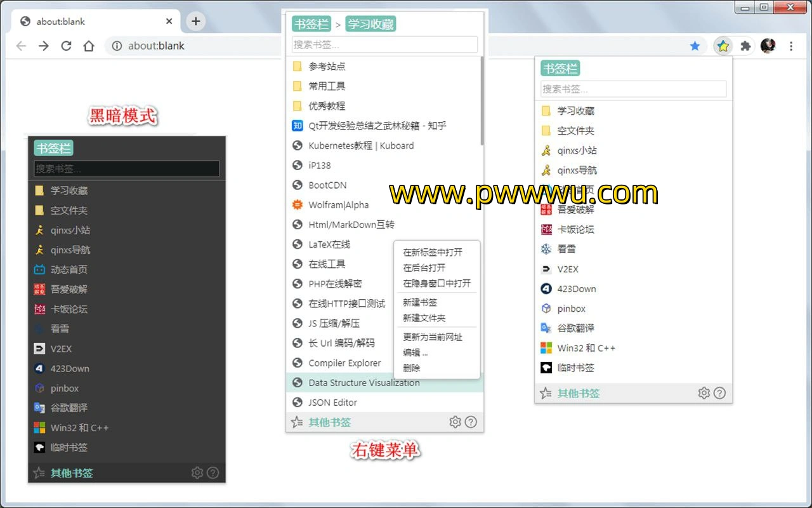Image resolution: width=812 pixels, height=508 pixels.
Task: Go forward with the forward arrow
Action: [x=43, y=46]
